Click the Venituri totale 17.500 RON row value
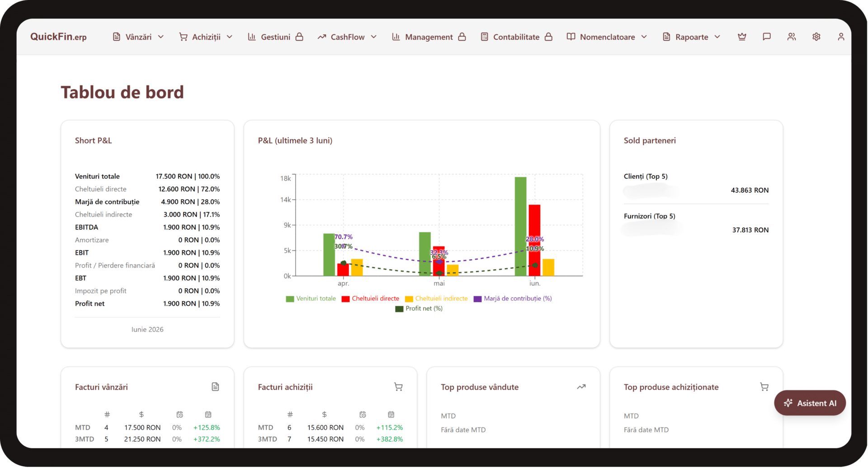The width and height of the screenshot is (868, 472). click(x=188, y=176)
